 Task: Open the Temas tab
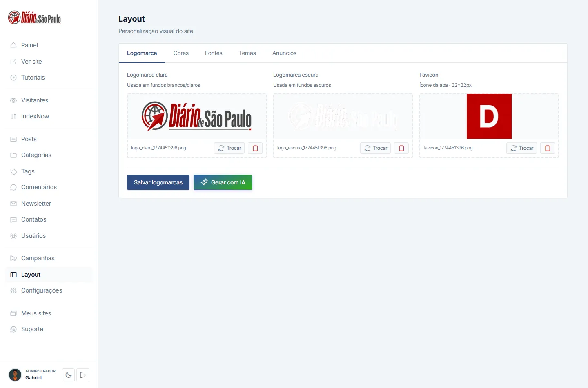pos(247,53)
